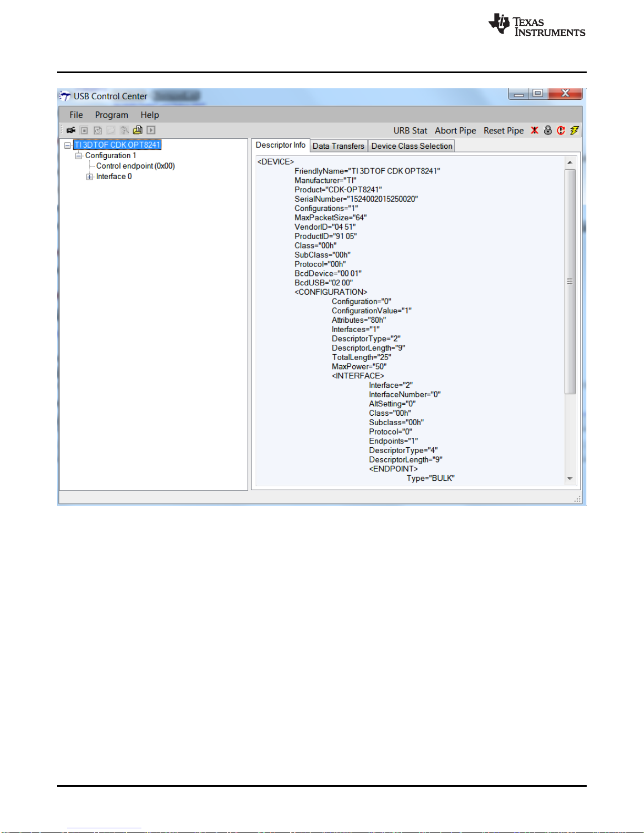Click the toolbar drag handle
The width and height of the screenshot is (644, 833).
(x=61, y=130)
